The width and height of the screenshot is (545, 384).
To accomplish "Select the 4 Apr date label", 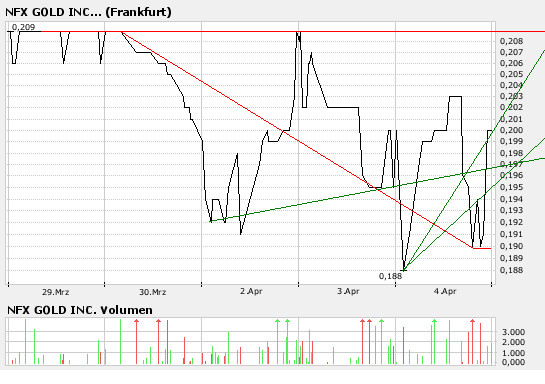I will pos(445,291).
